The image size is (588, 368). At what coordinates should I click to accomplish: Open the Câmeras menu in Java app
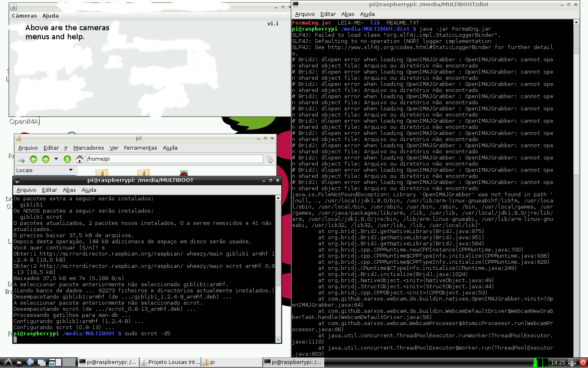click(x=24, y=16)
